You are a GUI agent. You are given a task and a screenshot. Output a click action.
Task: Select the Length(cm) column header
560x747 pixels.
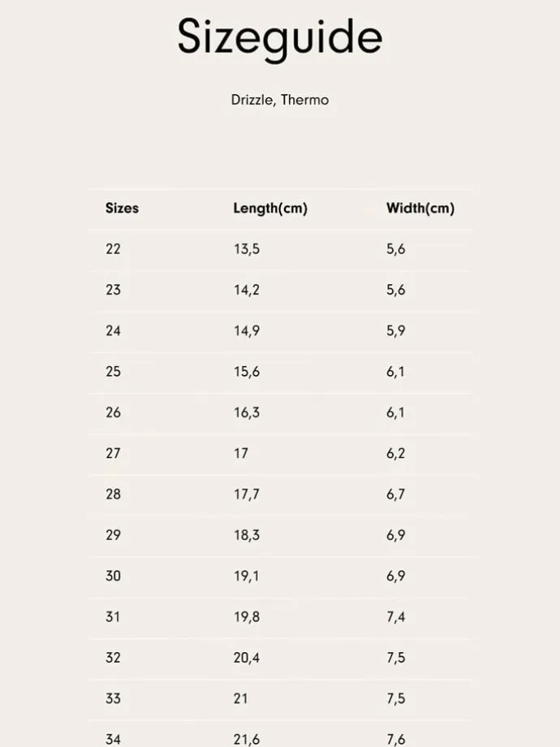[269, 209]
